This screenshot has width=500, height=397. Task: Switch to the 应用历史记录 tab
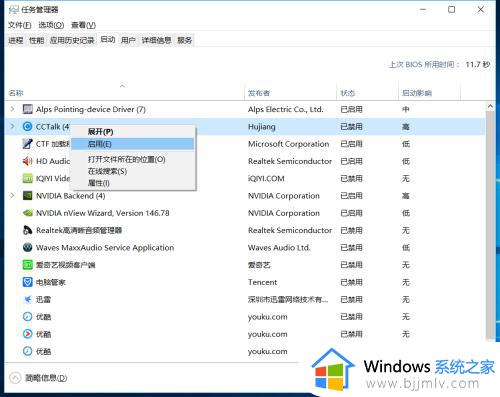click(72, 40)
